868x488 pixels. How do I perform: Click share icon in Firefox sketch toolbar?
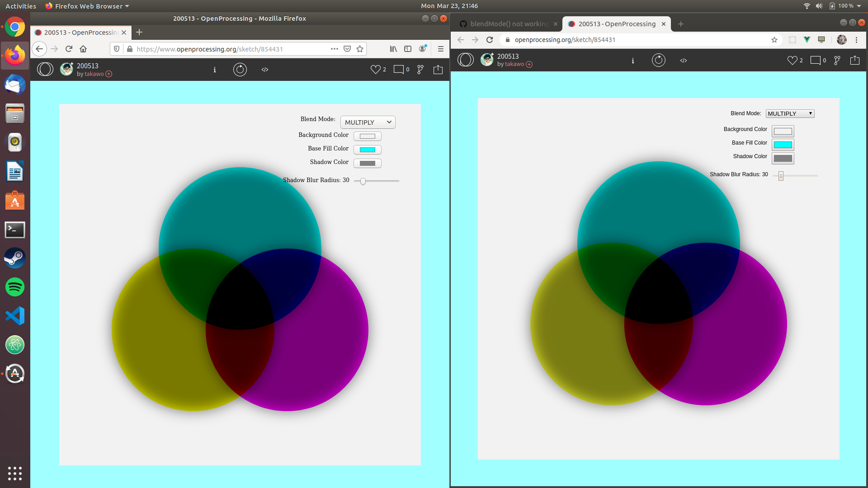click(438, 70)
